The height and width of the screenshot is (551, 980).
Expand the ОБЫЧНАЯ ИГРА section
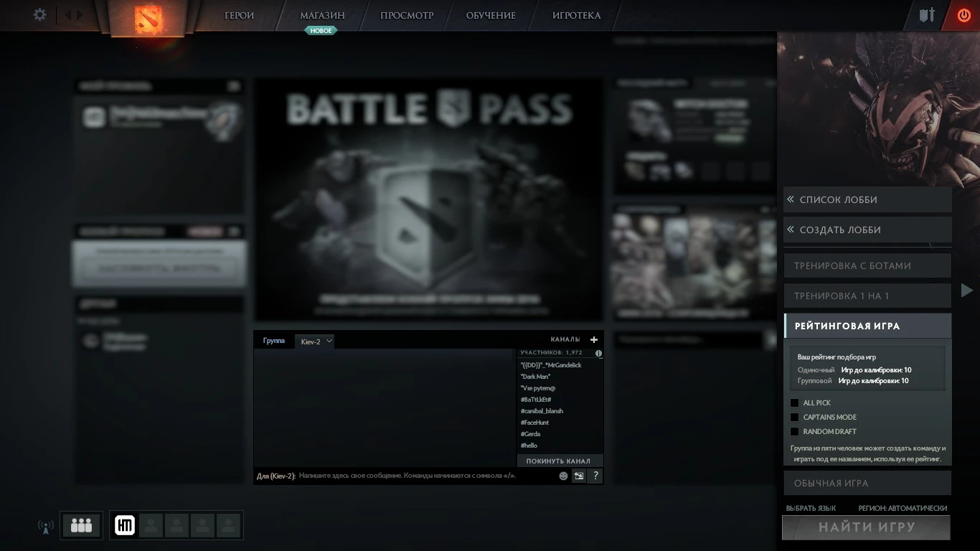pyautogui.click(x=867, y=483)
